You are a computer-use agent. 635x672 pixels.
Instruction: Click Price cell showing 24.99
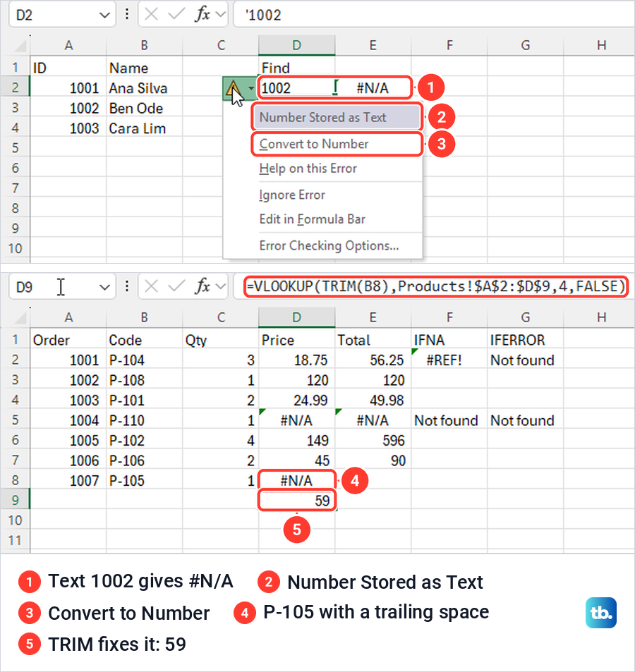pyautogui.click(x=297, y=401)
